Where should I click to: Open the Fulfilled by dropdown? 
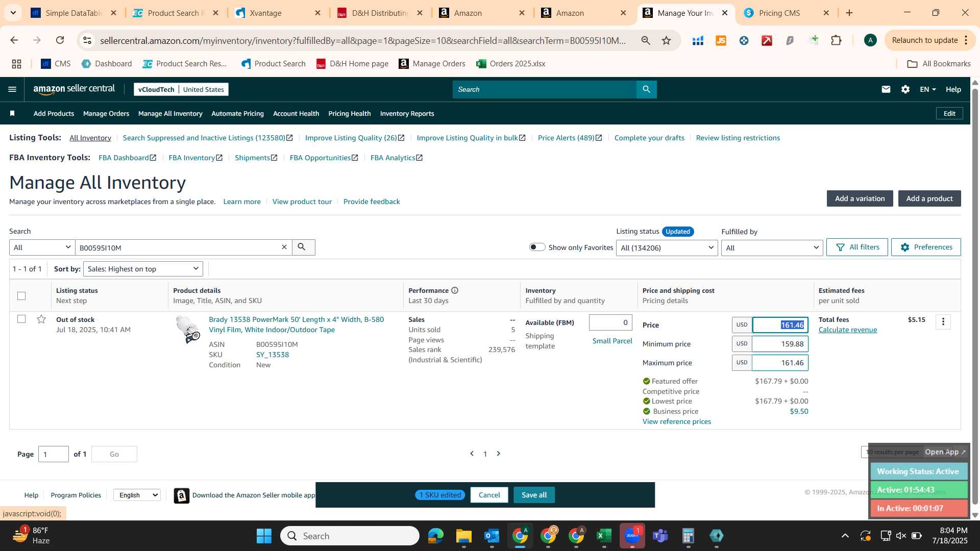[772, 247]
